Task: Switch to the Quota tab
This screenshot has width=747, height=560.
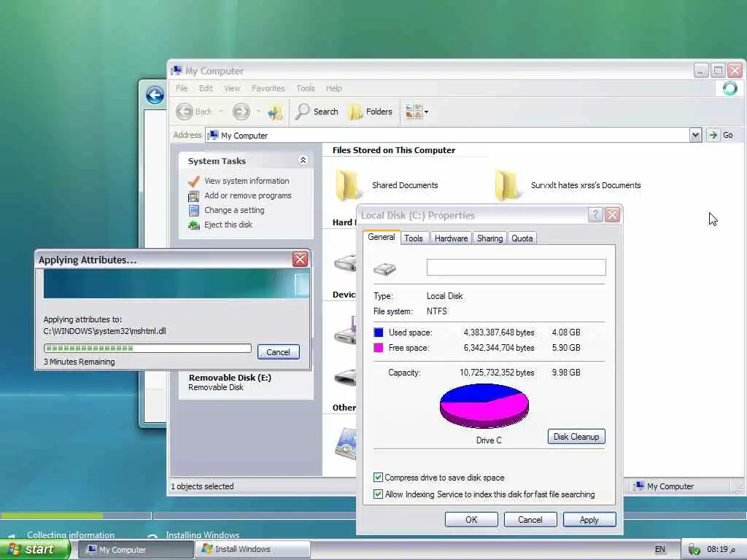Action: [522, 238]
